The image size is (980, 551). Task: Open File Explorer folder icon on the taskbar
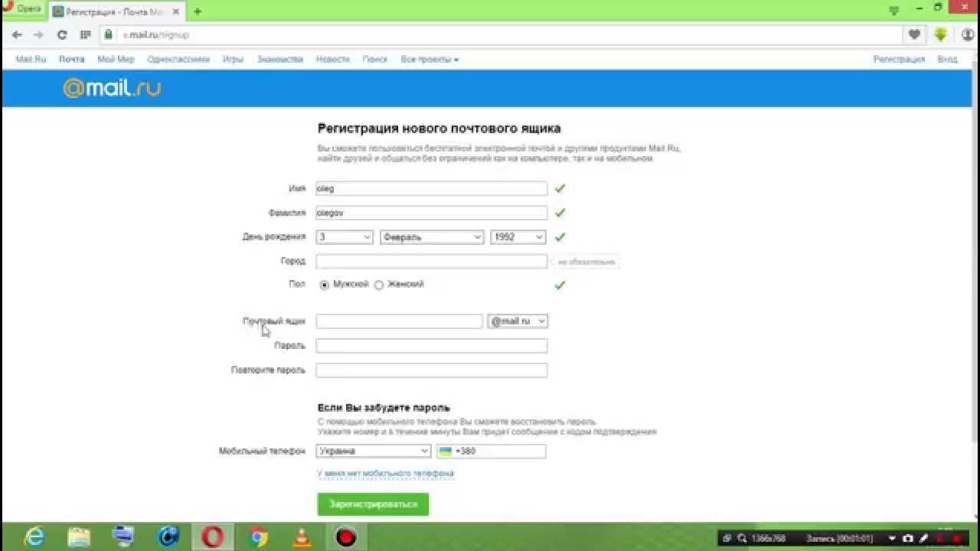coord(79,537)
